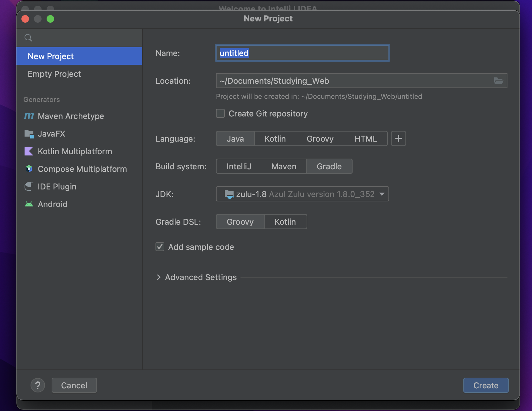The image size is (532, 411).
Task: Choose IDE Plugin generator
Action: coord(79,187)
